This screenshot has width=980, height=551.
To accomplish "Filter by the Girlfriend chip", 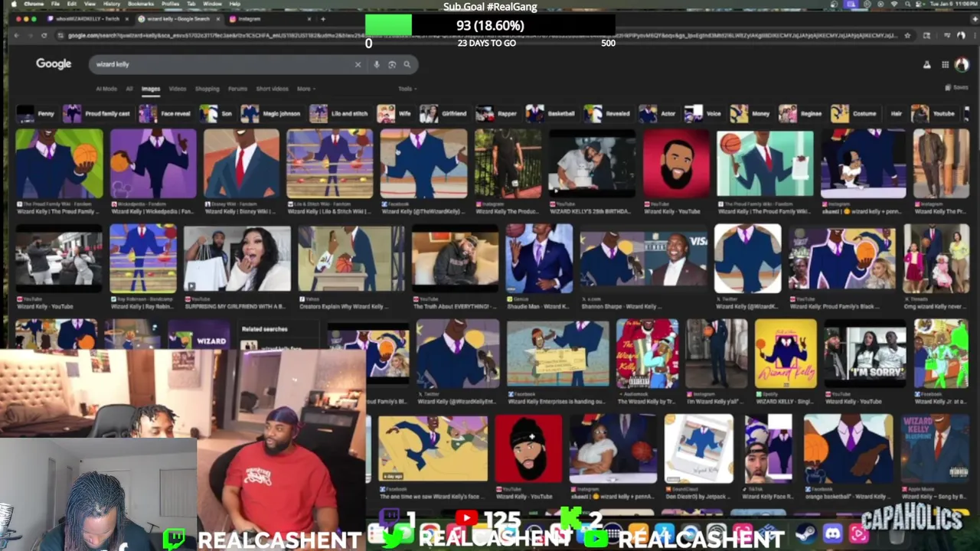I will (444, 114).
